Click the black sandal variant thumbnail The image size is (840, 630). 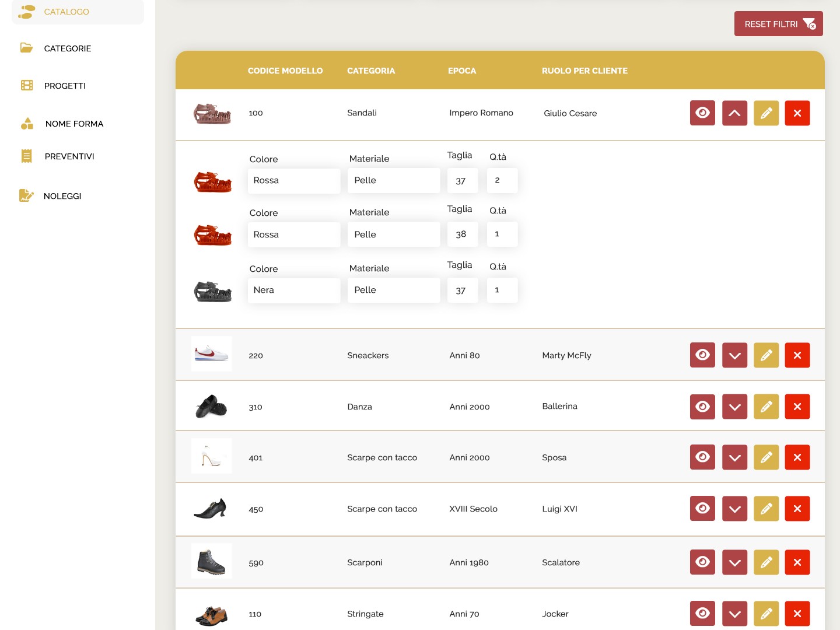(212, 291)
